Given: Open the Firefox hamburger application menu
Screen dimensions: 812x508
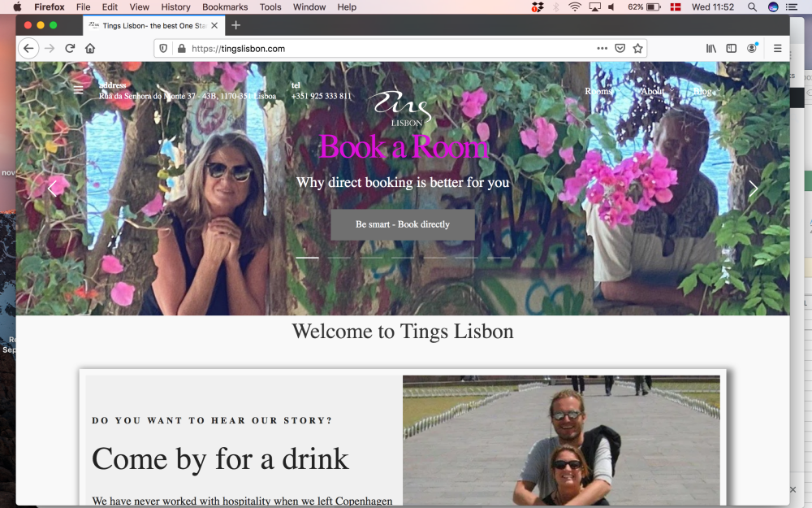Looking at the screenshot, I should 777,48.
